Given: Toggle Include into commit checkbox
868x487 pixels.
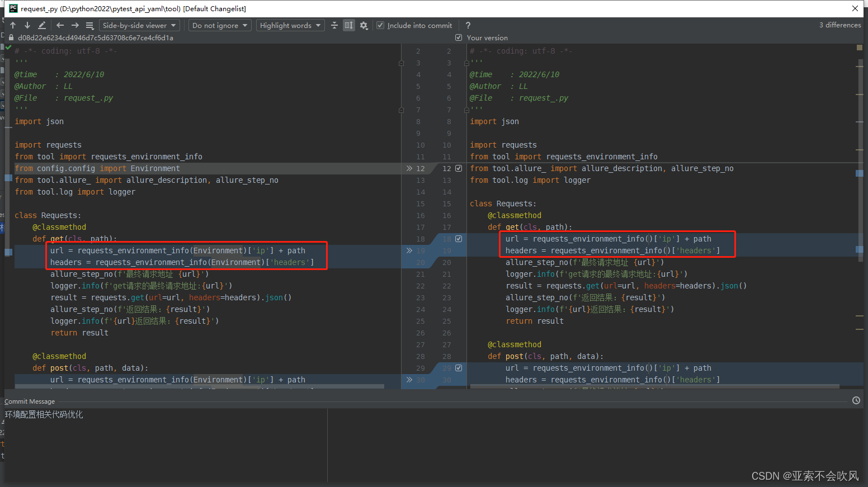Looking at the screenshot, I should coord(380,25).
